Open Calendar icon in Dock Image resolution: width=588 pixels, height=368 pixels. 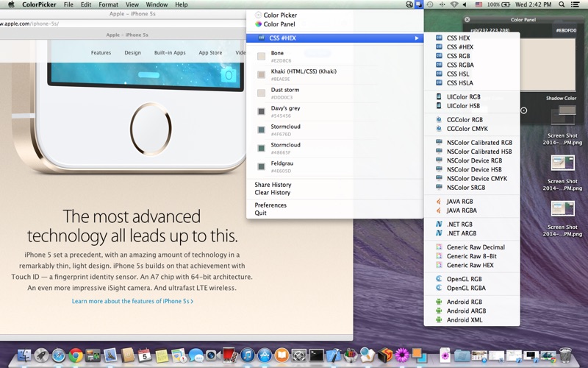pyautogui.click(x=144, y=355)
